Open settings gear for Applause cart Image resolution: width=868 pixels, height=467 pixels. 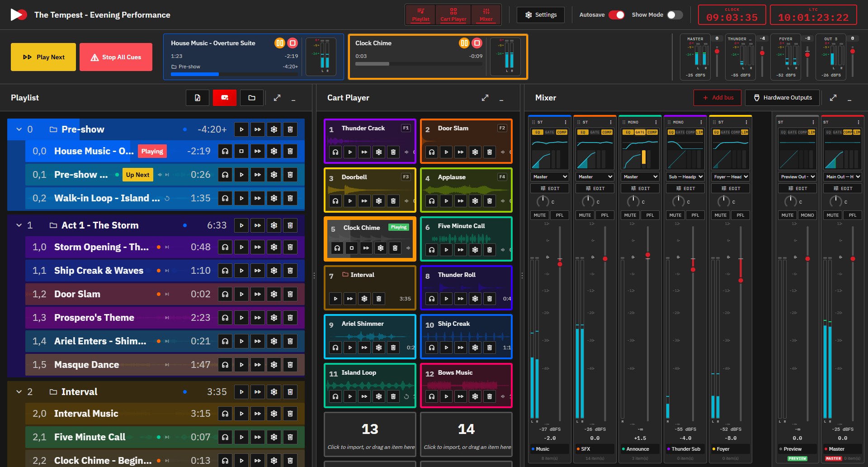[x=475, y=201]
